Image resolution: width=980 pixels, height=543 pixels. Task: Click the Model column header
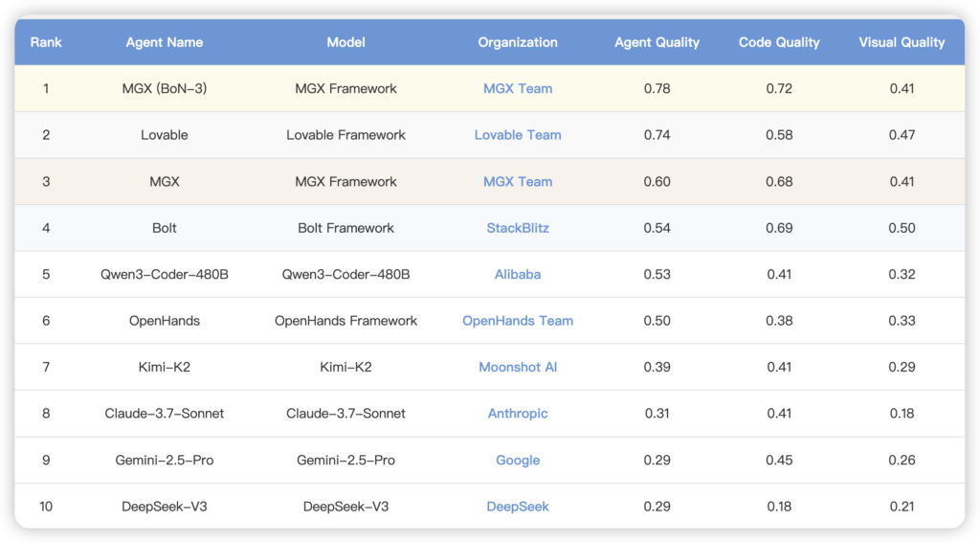click(345, 42)
